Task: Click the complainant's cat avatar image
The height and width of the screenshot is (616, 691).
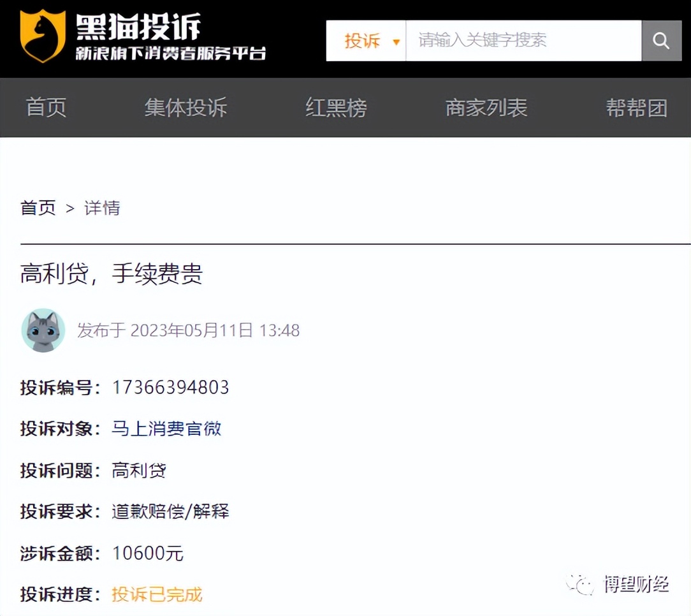Action: click(42, 330)
